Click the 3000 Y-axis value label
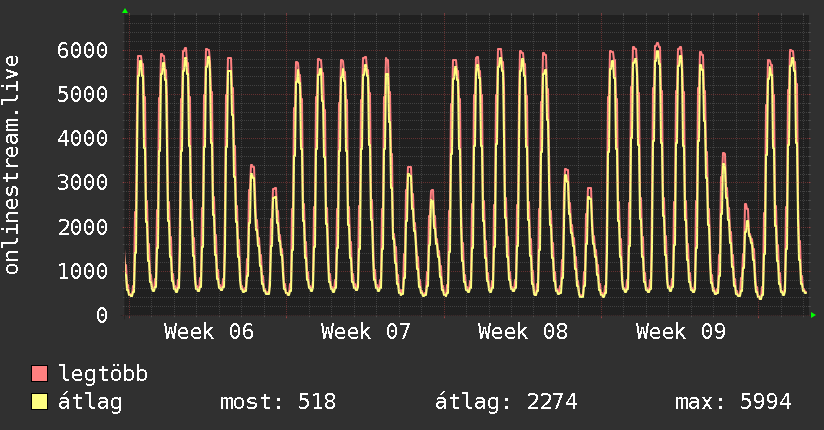824x430 pixels. pyautogui.click(x=83, y=183)
